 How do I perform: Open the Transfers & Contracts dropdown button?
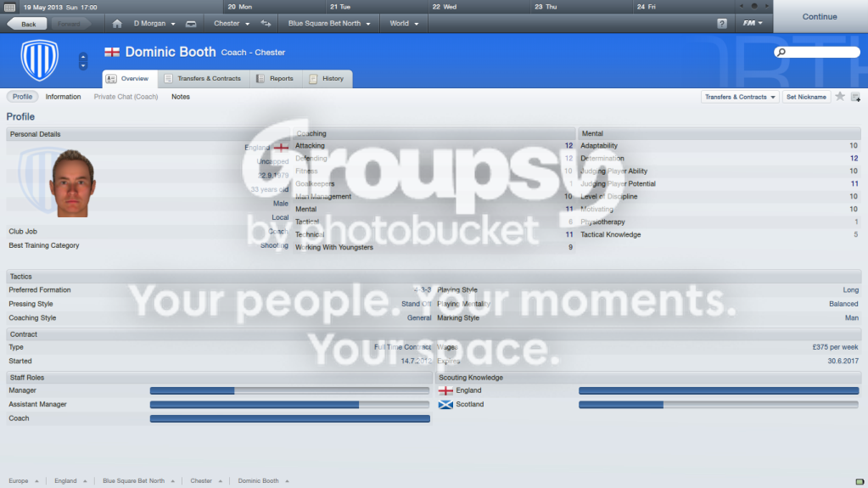pos(740,97)
